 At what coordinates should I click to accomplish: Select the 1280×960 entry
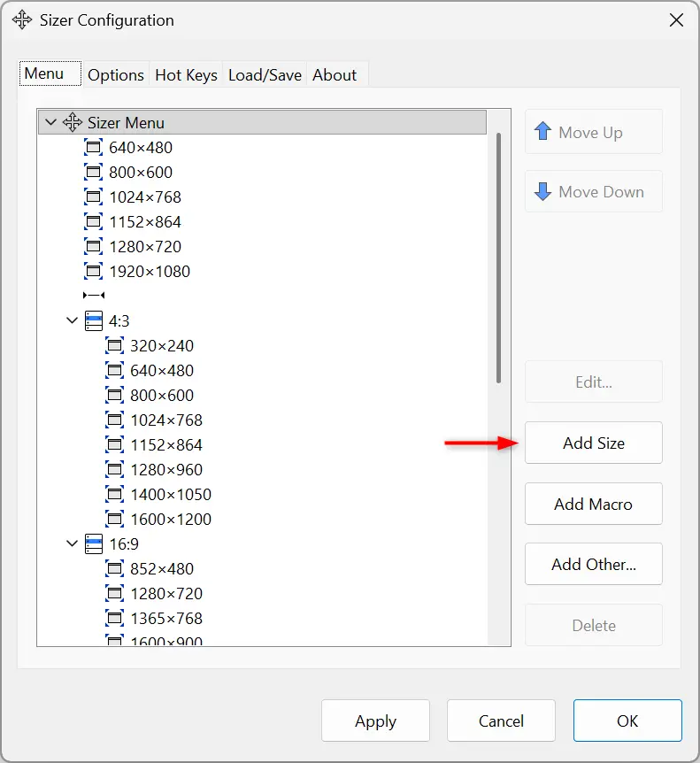pyautogui.click(x=166, y=470)
